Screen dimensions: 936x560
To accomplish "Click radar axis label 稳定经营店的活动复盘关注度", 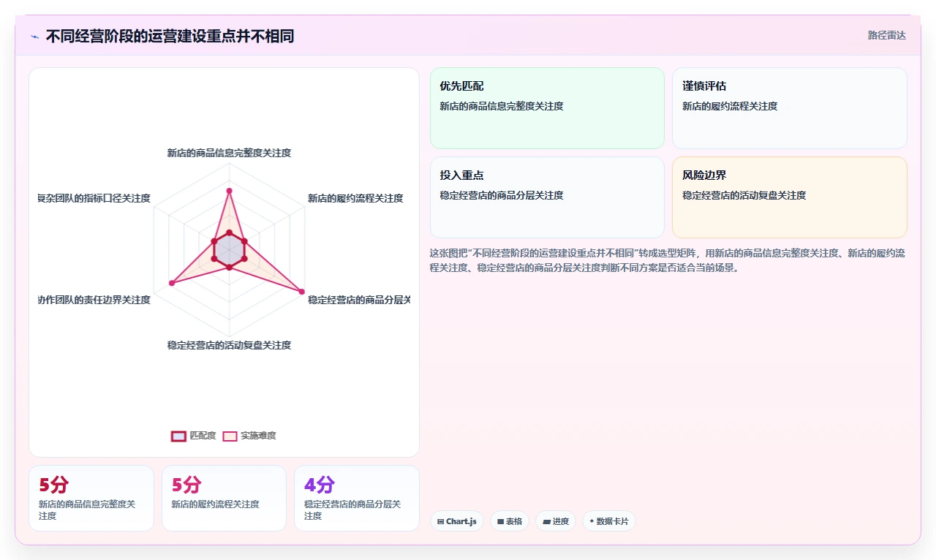I will tap(229, 345).
